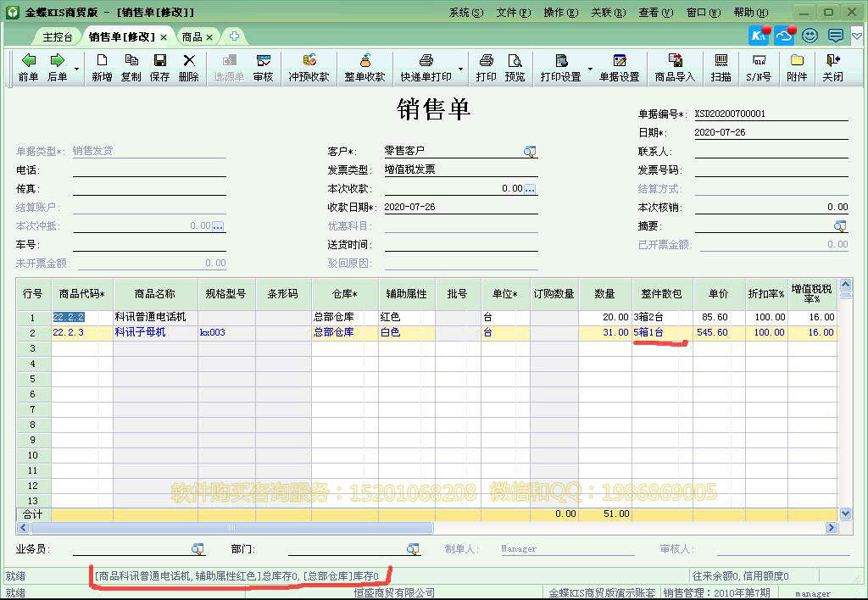This screenshot has height=600, width=868.
Task: Click the 商品导入 import icon
Action: pos(675,67)
